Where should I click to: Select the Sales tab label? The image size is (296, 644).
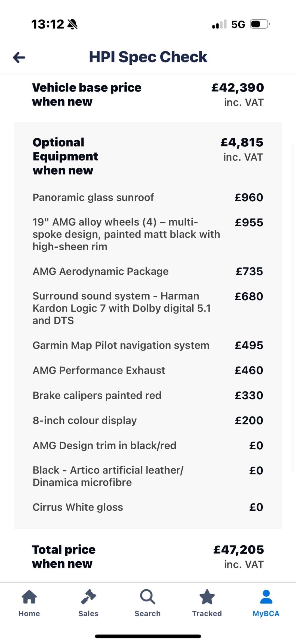click(x=88, y=614)
